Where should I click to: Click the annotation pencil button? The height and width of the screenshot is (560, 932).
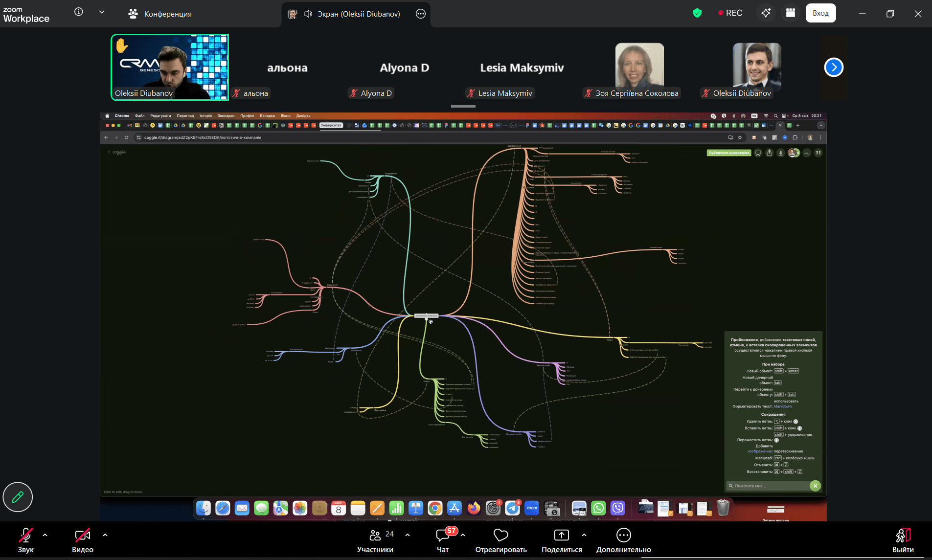18,497
